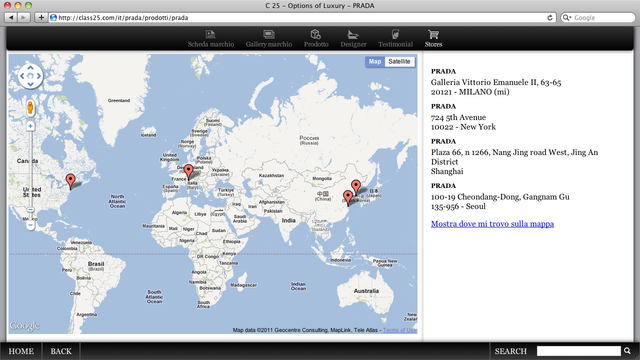Switch the map to Map view
Viewport: 640px width, 360px height.
pos(375,62)
